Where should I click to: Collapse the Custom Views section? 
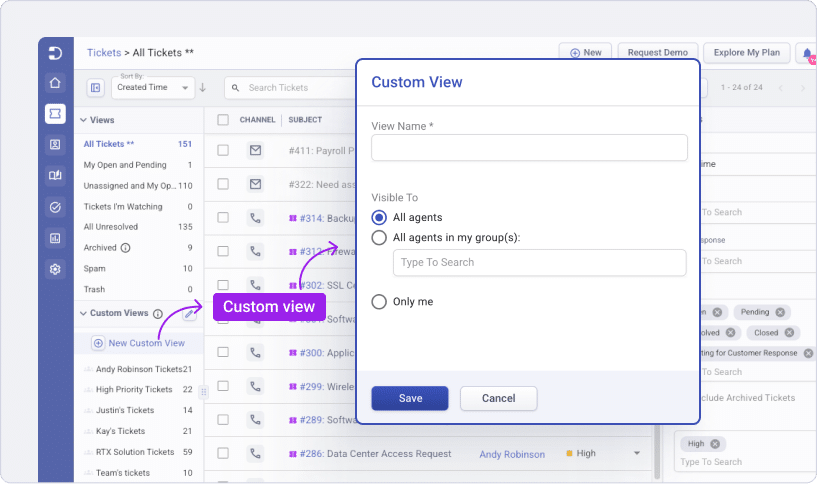pyautogui.click(x=83, y=313)
